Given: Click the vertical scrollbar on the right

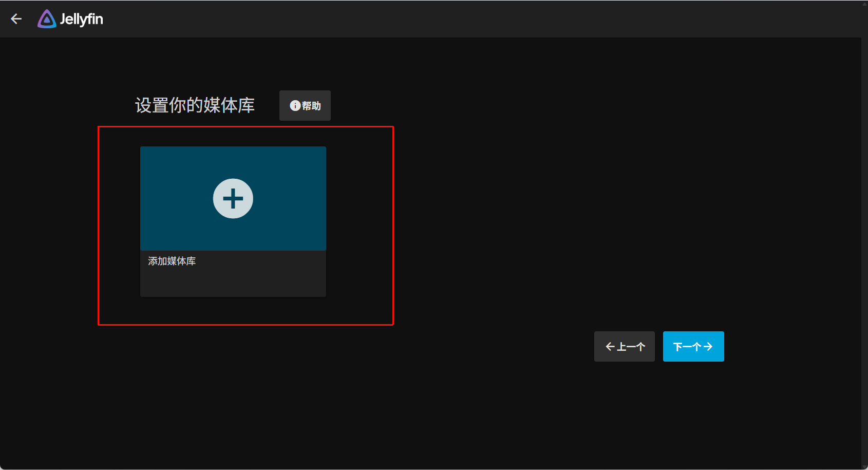Looking at the screenshot, I should (x=864, y=235).
